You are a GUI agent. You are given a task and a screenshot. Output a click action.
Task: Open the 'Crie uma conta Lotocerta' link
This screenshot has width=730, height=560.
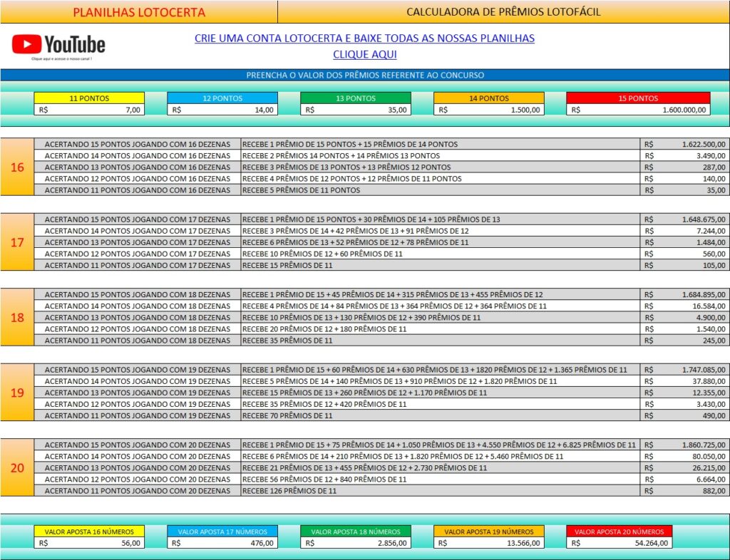pos(364,38)
